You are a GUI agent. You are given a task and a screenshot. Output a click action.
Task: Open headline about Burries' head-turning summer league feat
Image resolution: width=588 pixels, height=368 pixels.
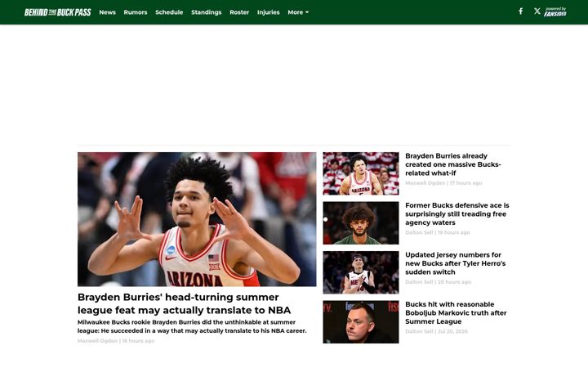pos(184,303)
